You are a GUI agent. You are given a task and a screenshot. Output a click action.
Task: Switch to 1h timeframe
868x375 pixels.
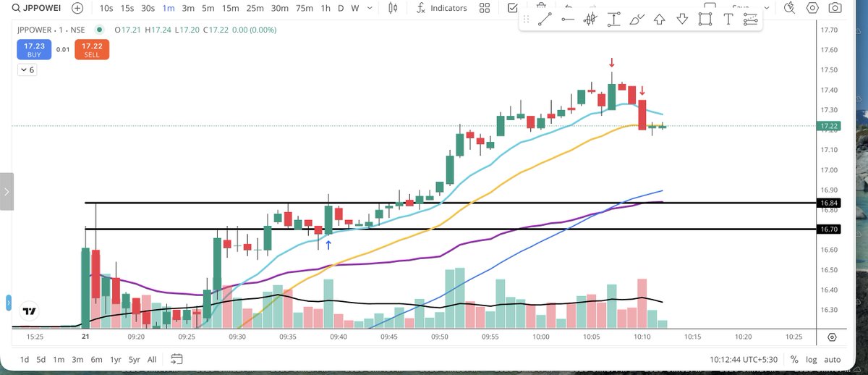tap(326, 8)
